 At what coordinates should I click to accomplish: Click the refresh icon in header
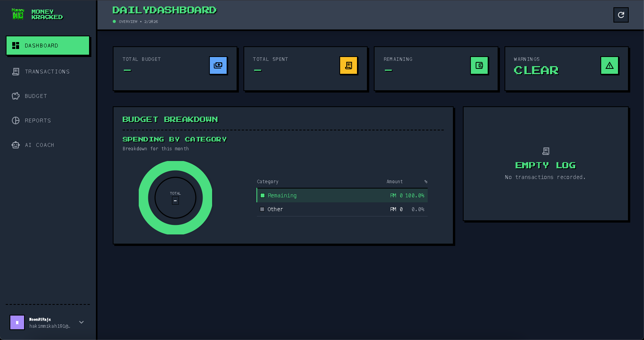coord(621,15)
